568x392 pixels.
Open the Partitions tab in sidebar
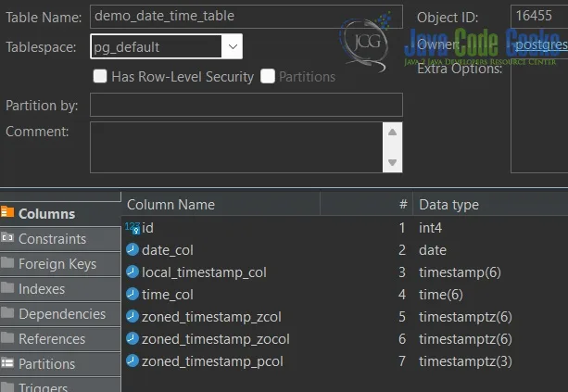(x=60, y=364)
